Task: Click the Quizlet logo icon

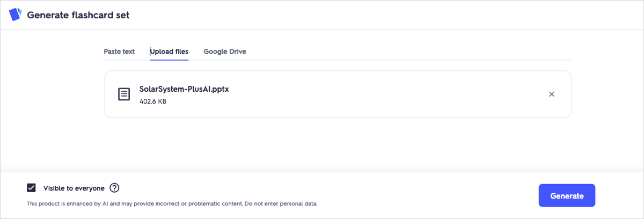Action: tap(15, 14)
